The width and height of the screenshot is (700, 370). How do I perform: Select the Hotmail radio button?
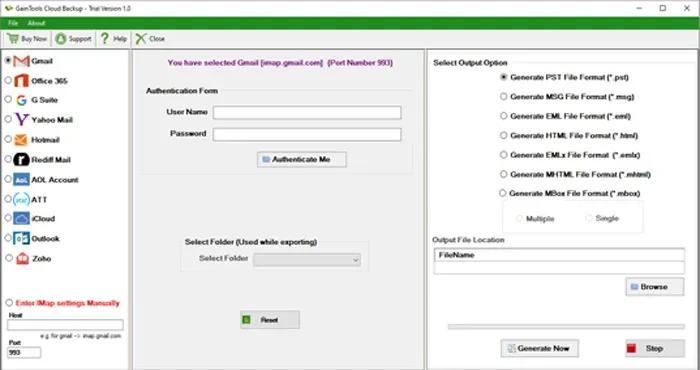click(8, 139)
